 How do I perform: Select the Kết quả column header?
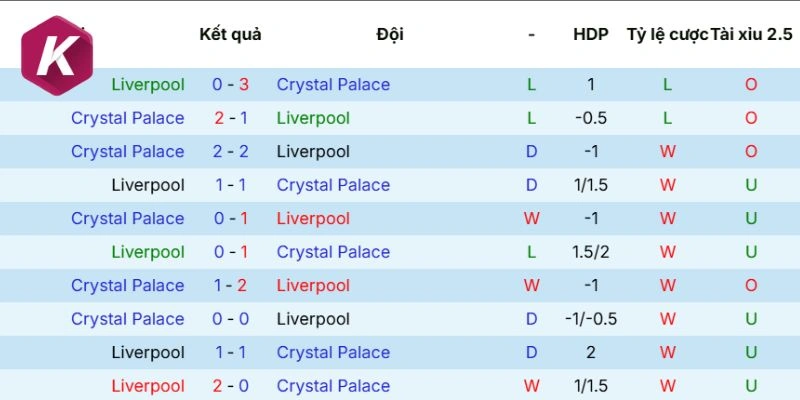pyautogui.click(x=230, y=34)
